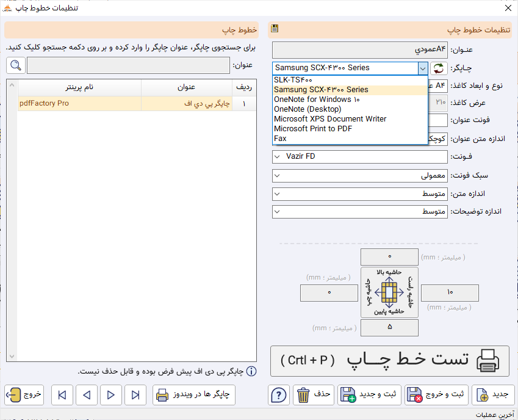Click the printer list scrollbar down arrow
This screenshot has width=518, height=420.
[12, 357]
